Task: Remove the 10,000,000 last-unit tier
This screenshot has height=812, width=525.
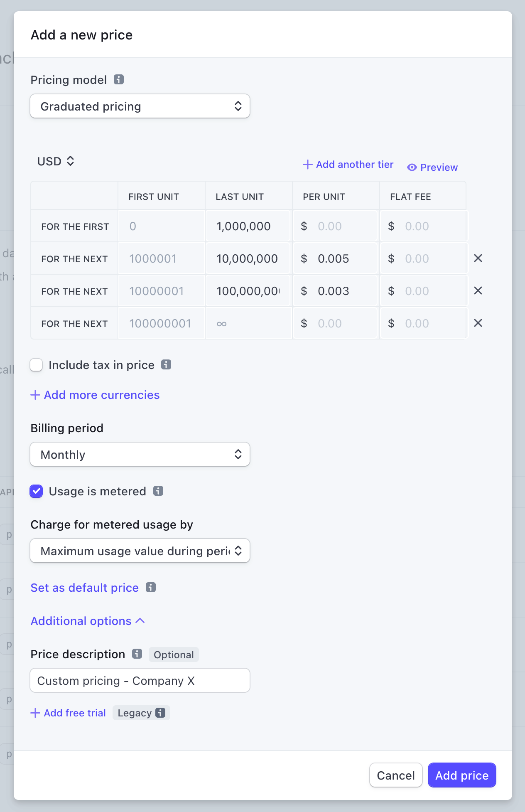Action: coord(478,258)
